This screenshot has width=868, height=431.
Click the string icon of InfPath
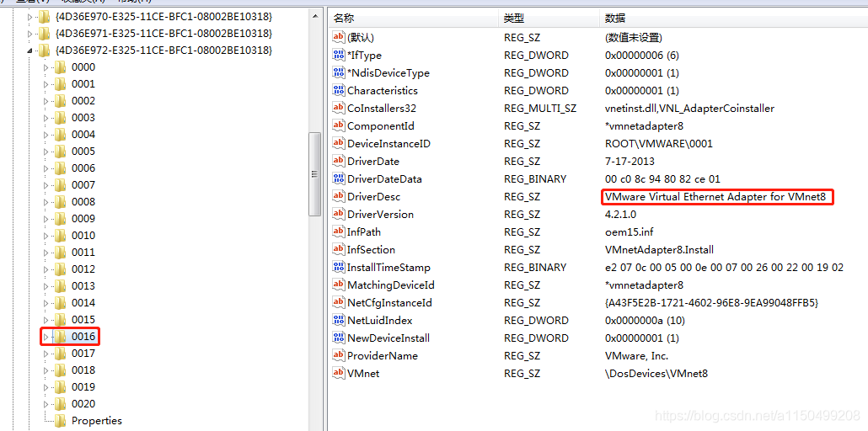coord(338,231)
